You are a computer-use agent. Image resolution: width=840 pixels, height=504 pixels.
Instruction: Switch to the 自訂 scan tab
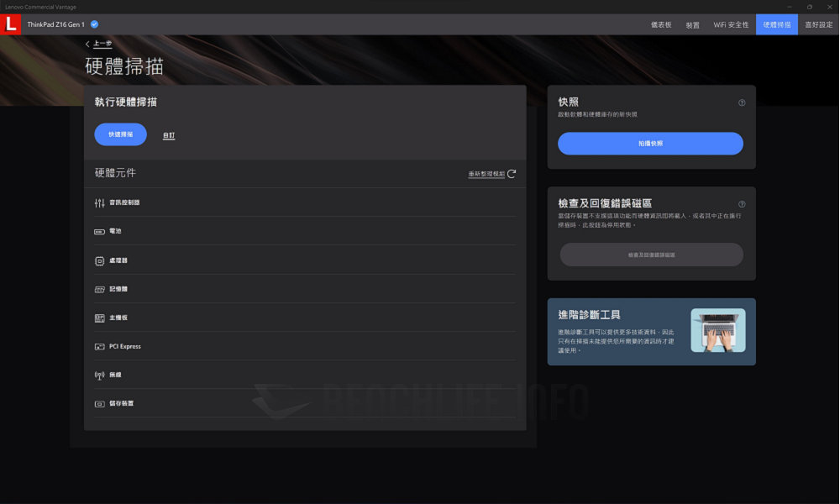168,134
